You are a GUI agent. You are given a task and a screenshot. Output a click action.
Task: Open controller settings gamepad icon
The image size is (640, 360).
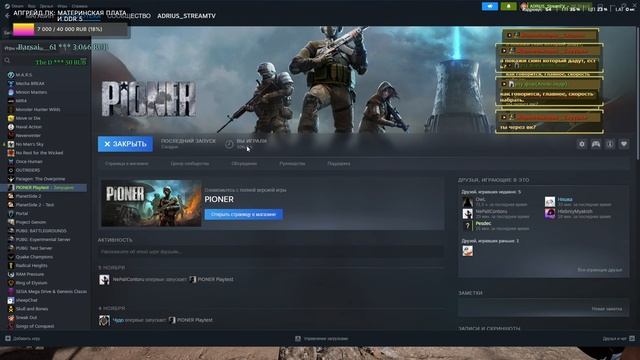(x=596, y=144)
